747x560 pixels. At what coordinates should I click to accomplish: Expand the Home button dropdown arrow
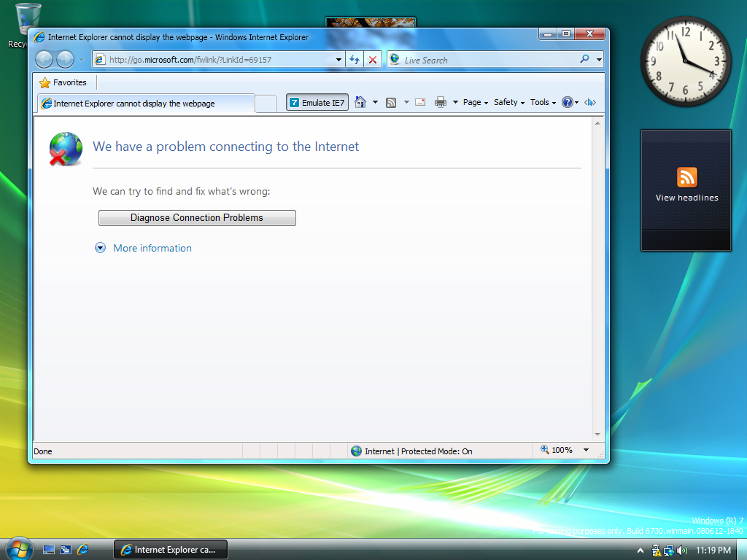[x=376, y=102]
